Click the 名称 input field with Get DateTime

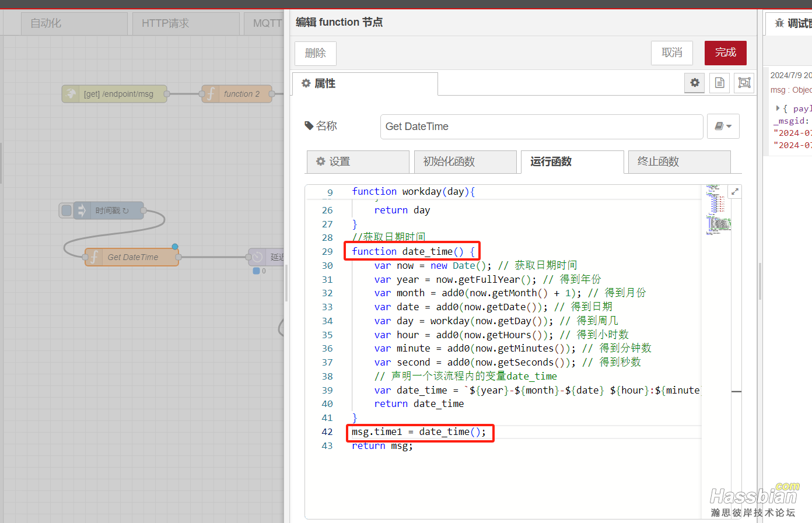(x=541, y=127)
